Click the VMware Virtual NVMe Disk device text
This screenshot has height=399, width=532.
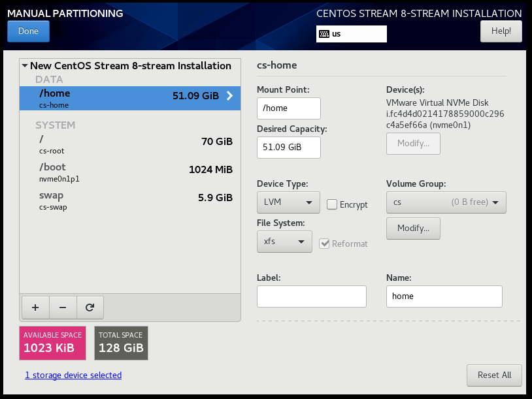[x=445, y=114]
